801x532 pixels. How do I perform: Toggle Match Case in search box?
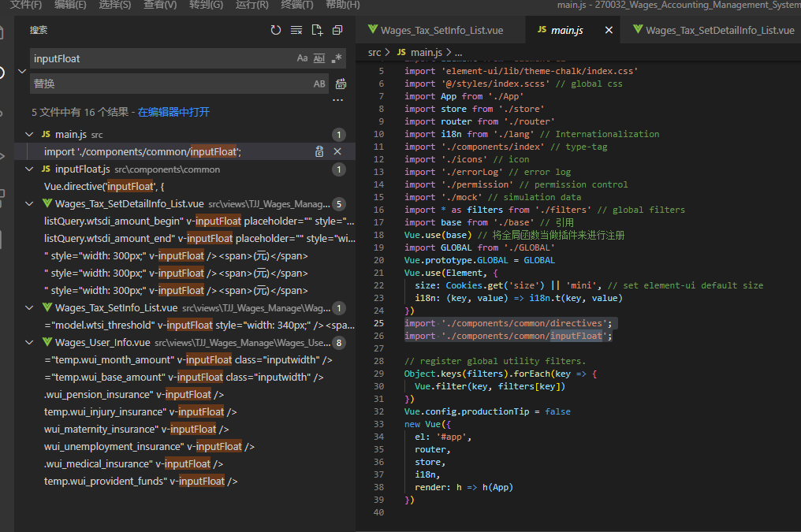click(302, 58)
